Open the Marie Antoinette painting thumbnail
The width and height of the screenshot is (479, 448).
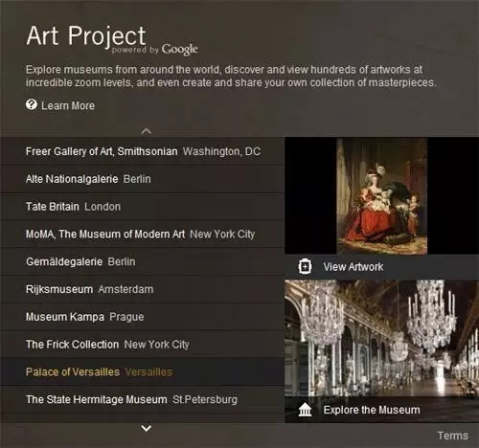coord(381,196)
